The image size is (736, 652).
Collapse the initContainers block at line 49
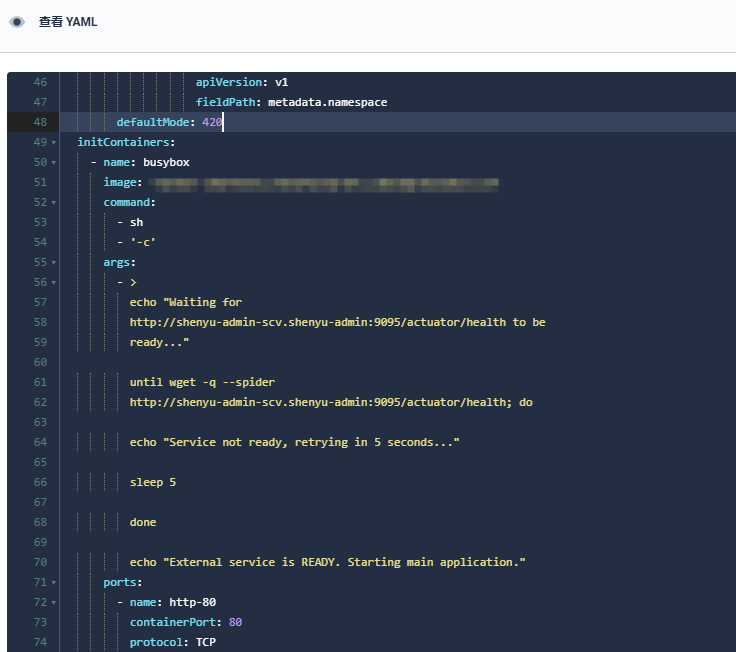click(x=53, y=143)
